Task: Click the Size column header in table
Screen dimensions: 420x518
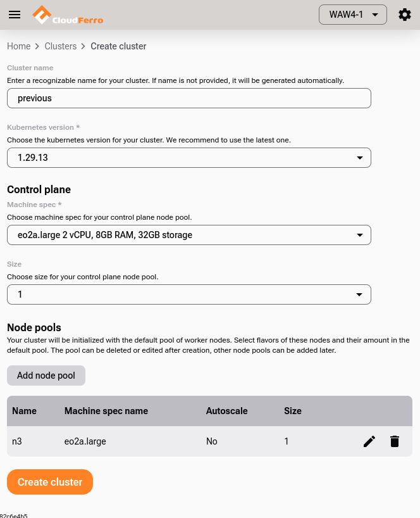Action: pyautogui.click(x=293, y=411)
